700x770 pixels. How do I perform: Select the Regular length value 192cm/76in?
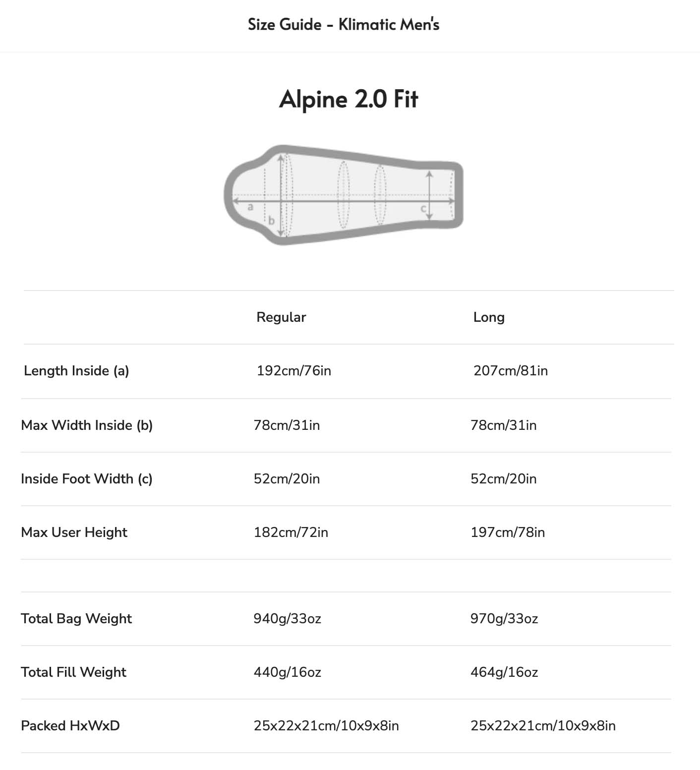coord(294,371)
